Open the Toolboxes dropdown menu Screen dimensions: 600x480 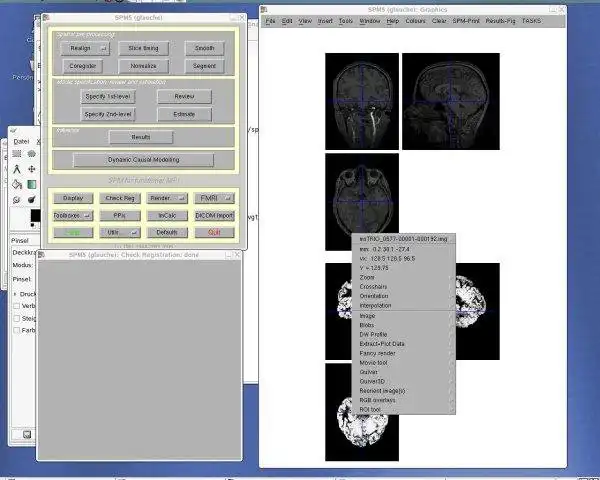point(73,216)
